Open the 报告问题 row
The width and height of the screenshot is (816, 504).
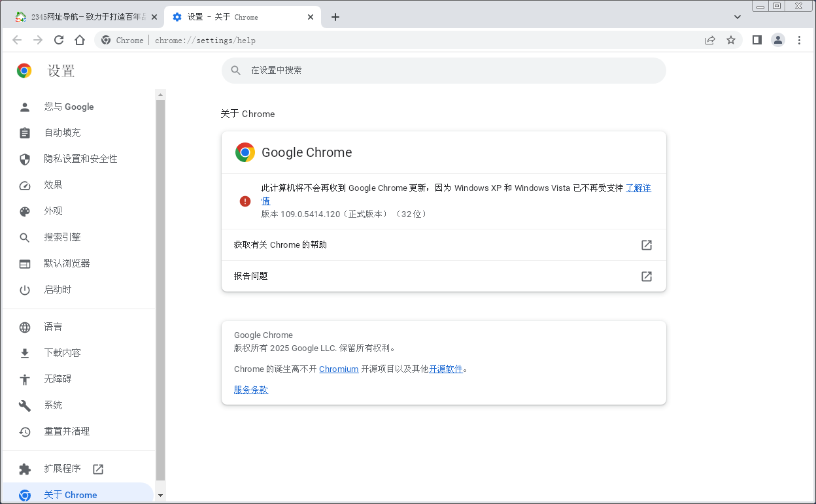point(444,277)
